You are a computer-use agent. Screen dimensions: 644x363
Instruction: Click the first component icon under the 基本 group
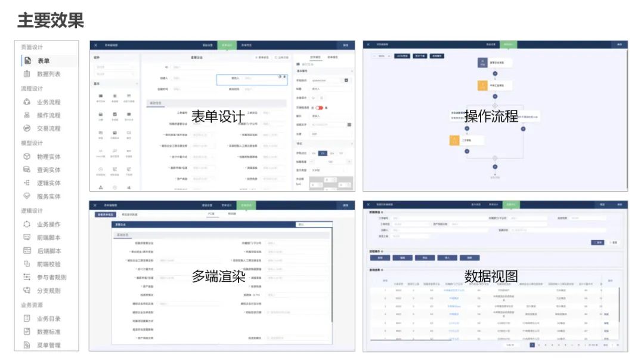(100, 97)
